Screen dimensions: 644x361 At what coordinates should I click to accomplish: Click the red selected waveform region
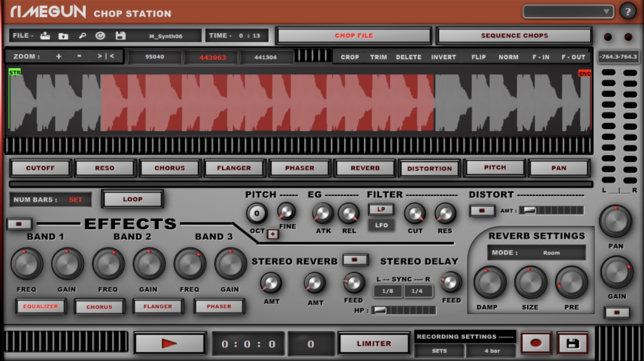tap(267, 103)
